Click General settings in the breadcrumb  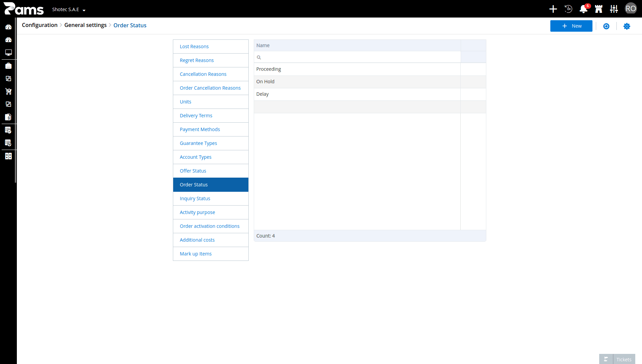(x=86, y=25)
